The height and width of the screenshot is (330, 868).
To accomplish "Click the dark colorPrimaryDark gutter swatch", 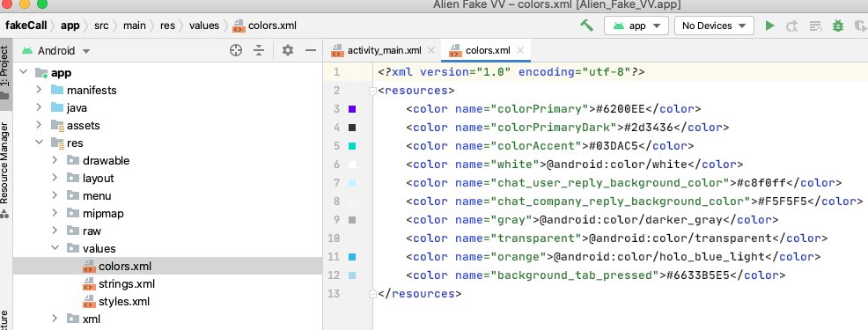I will pos(352,128).
